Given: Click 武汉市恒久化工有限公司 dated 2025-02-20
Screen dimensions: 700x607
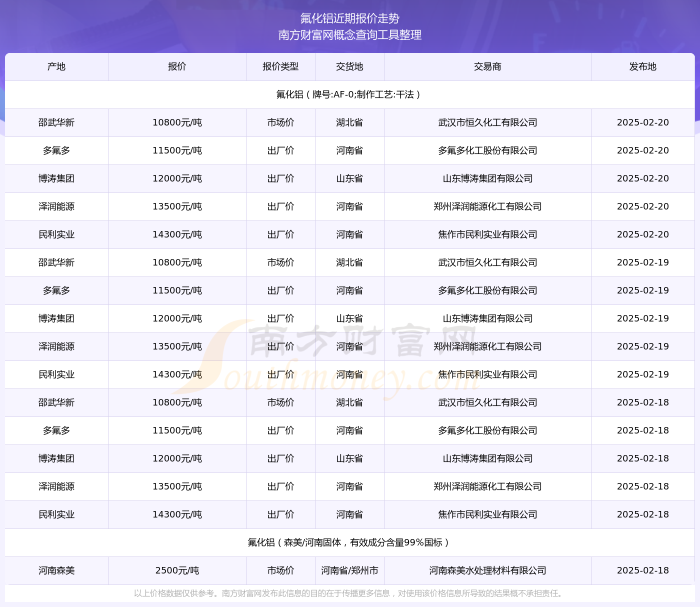Looking at the screenshot, I should pos(487,122).
